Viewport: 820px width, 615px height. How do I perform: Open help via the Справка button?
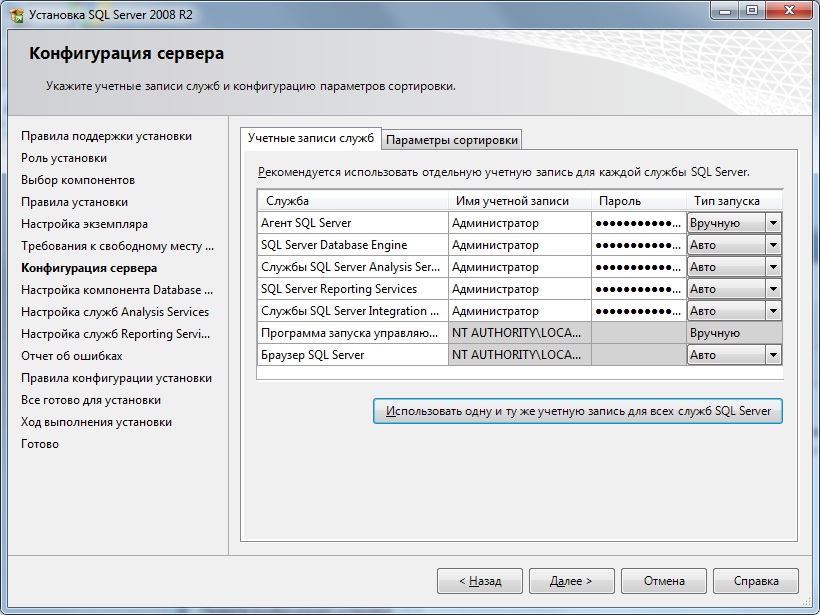756,581
